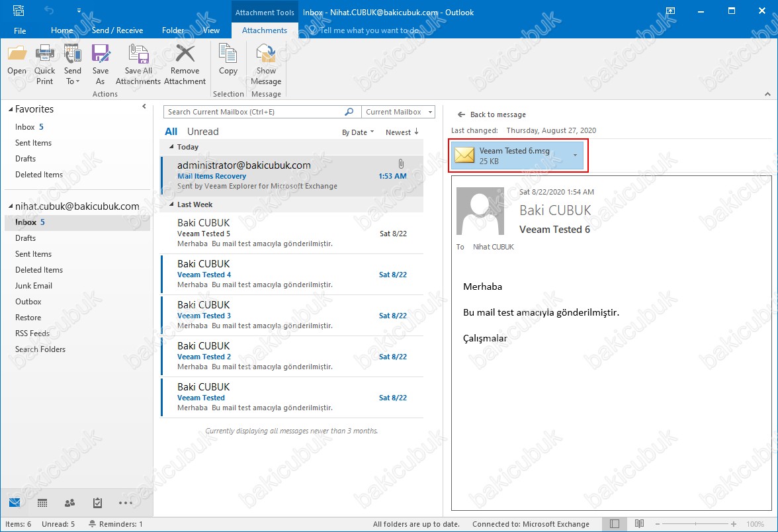This screenshot has height=532, width=778.
Task: Open the Current Mailbox scope dropdown
Action: [398, 112]
